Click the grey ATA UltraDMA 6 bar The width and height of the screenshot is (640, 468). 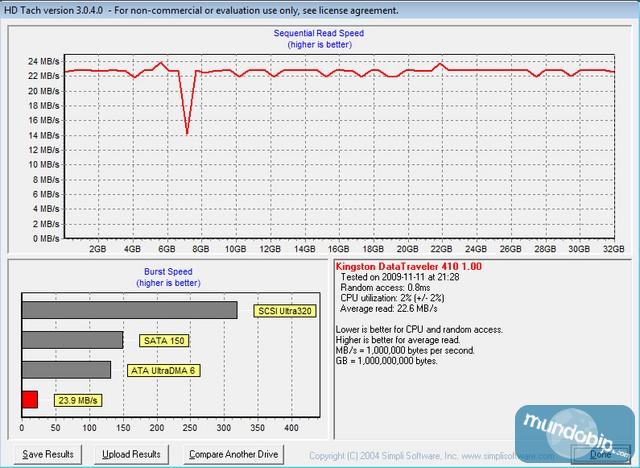point(66,370)
